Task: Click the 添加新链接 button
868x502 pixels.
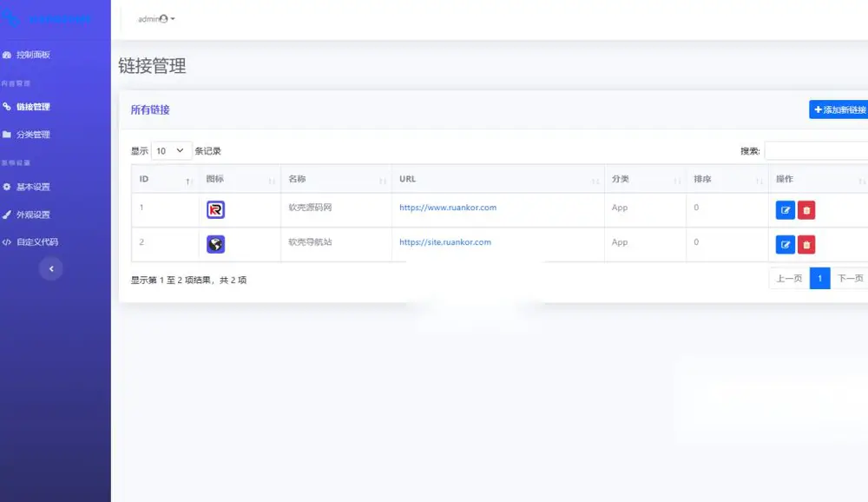Action: point(838,109)
